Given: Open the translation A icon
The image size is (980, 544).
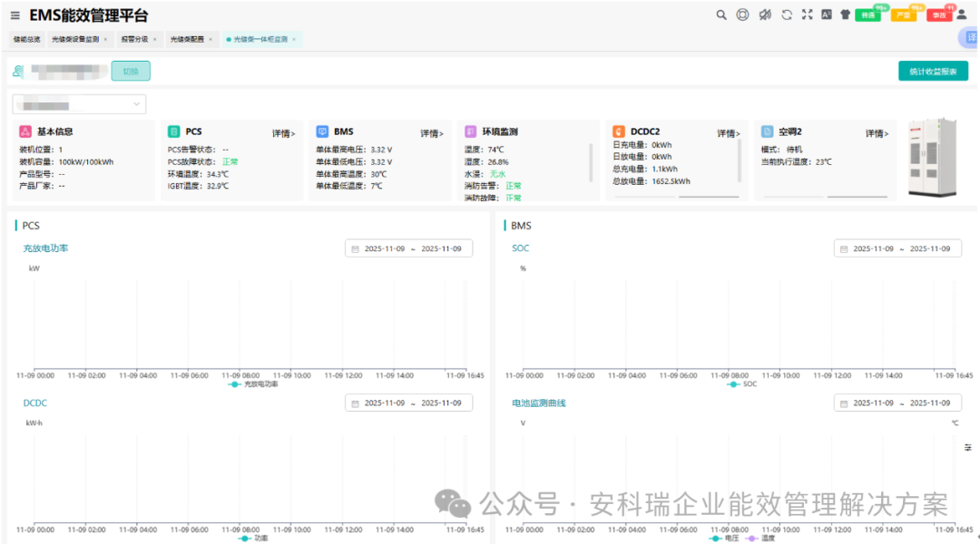Looking at the screenshot, I should coord(825,15).
